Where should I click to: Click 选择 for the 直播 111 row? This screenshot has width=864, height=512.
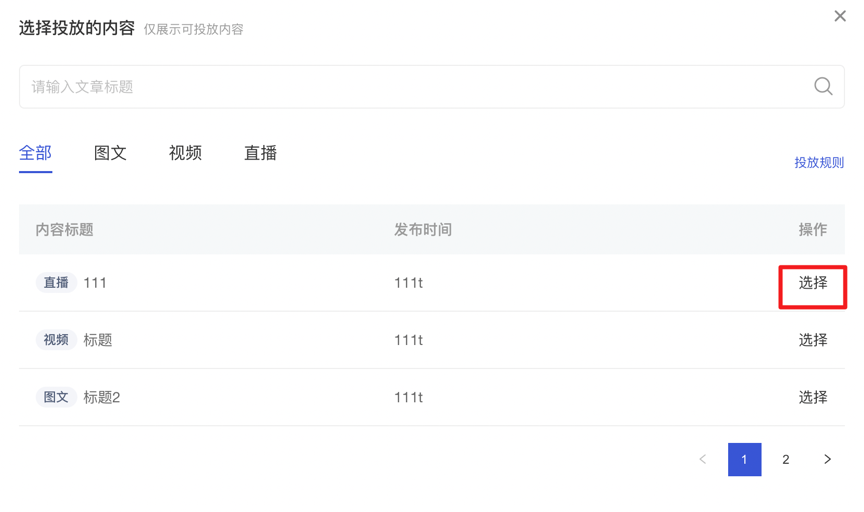pos(813,283)
